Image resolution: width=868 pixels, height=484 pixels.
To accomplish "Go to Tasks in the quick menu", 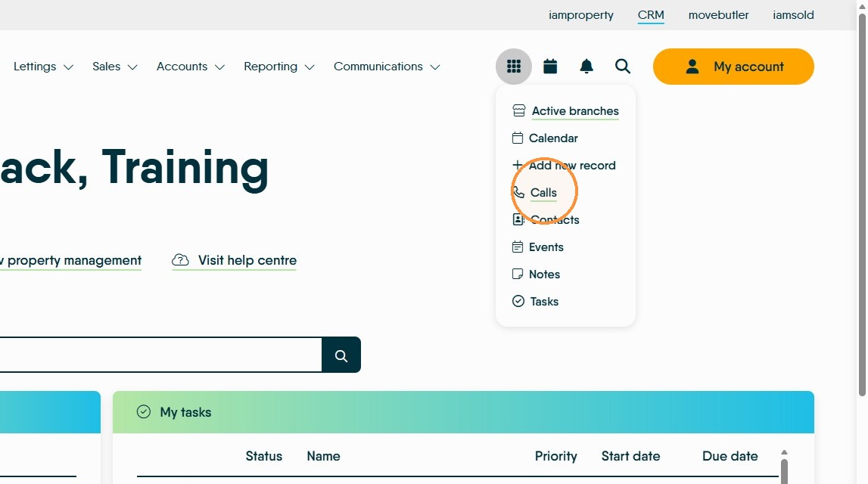I will pyautogui.click(x=535, y=302).
